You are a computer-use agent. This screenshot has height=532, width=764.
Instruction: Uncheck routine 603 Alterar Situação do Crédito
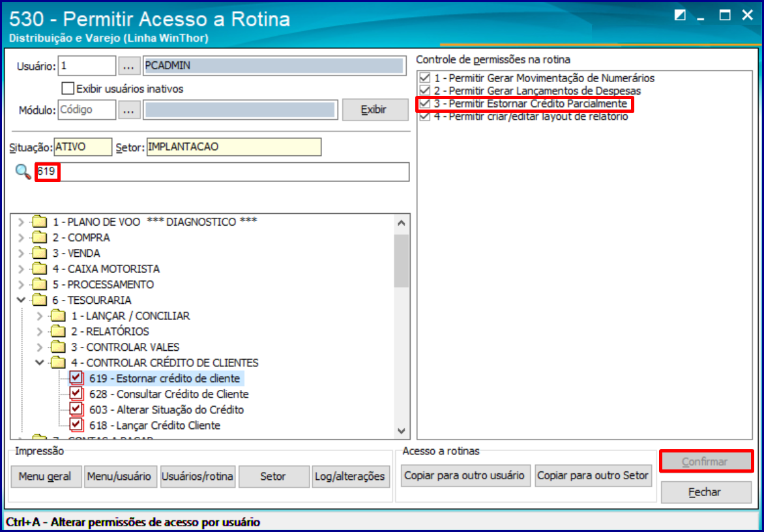coord(77,409)
